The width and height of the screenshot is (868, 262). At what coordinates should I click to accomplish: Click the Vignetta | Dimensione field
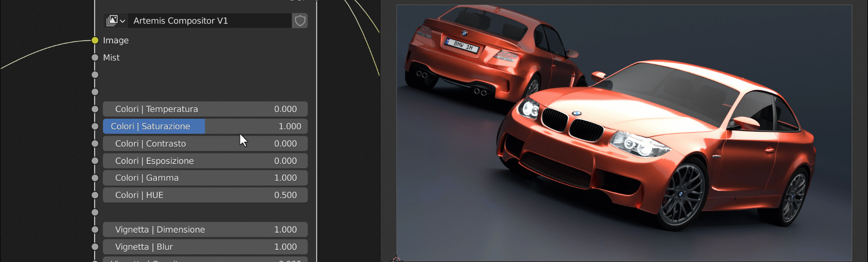(x=205, y=229)
